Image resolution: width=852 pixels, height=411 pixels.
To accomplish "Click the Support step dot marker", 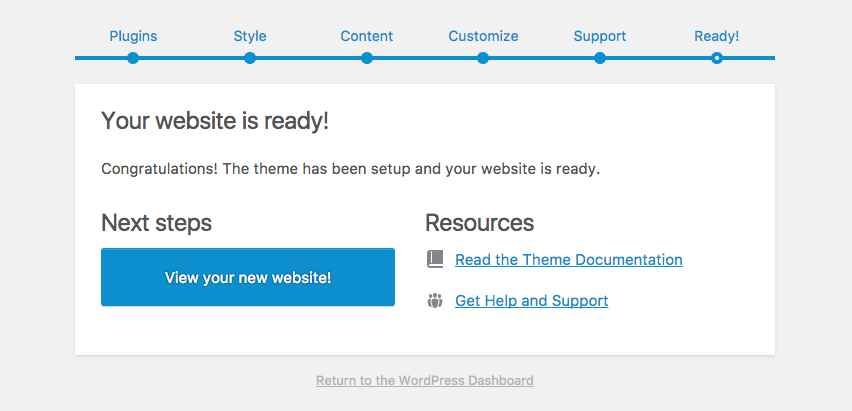I will pos(600,58).
